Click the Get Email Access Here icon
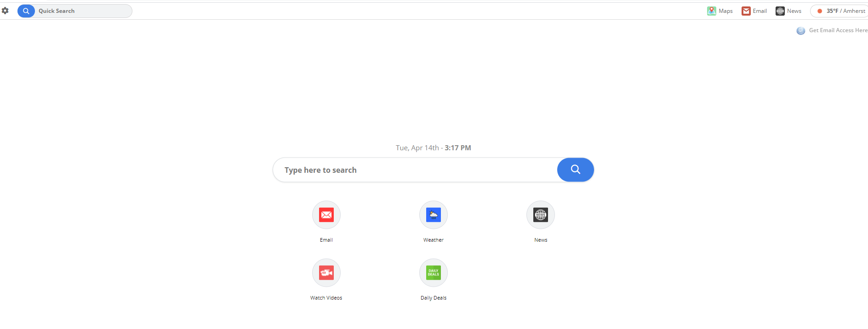Screen dimensions: 868x329 coord(801,31)
